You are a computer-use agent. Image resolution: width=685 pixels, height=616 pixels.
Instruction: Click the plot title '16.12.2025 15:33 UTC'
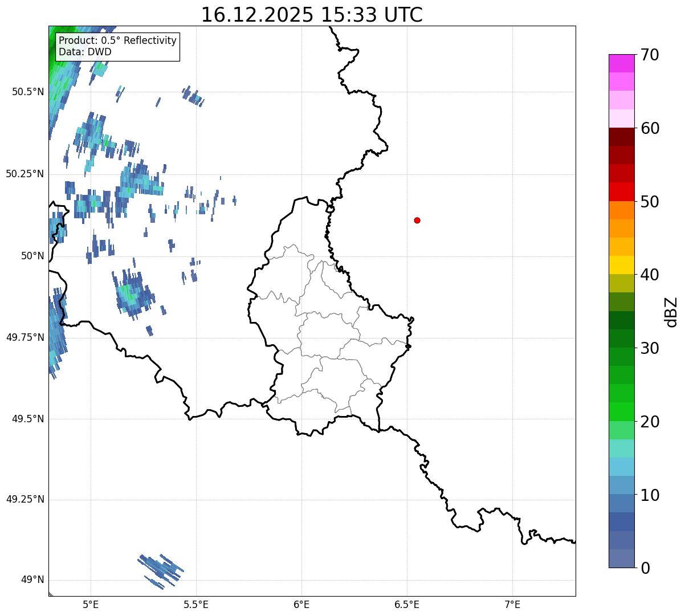coord(312,14)
